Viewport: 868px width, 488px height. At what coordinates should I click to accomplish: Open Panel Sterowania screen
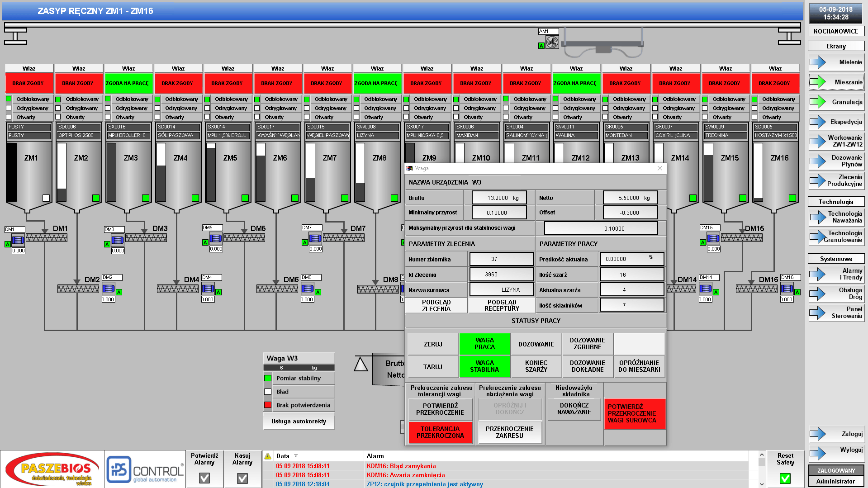tap(836, 313)
